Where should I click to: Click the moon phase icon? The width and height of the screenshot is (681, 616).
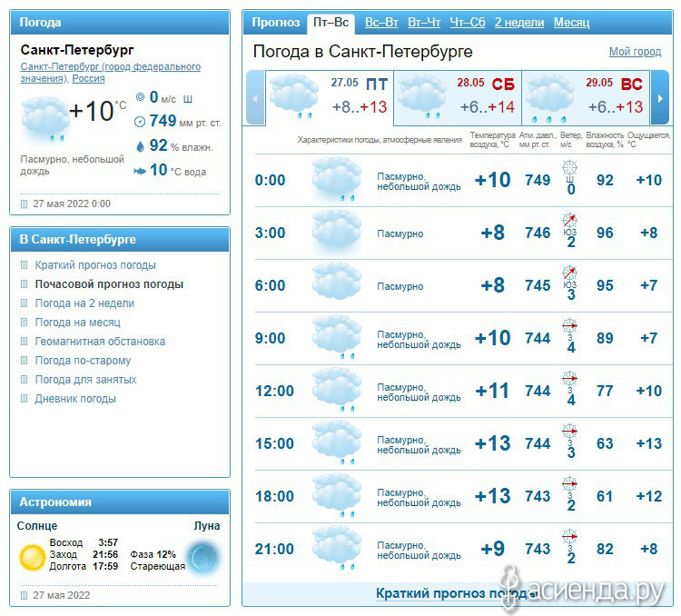[202, 555]
